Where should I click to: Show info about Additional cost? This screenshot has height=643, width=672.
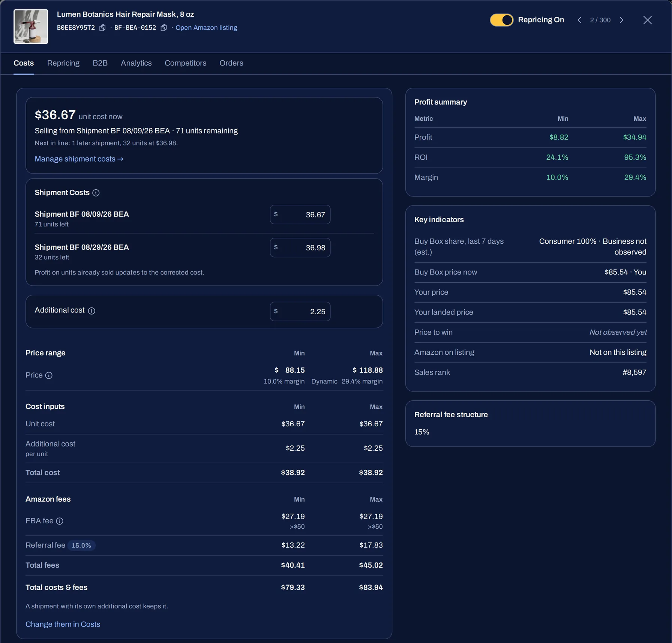[x=91, y=311]
